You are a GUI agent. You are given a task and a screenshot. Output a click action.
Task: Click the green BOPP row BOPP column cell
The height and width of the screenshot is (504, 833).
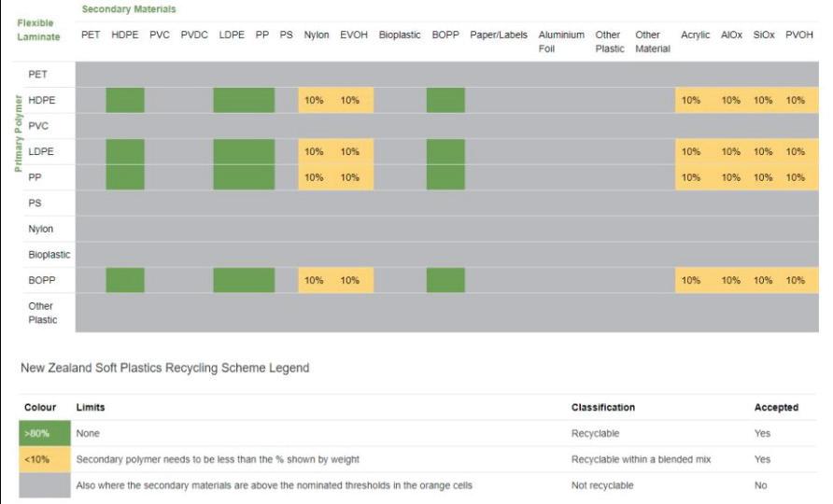pyautogui.click(x=445, y=280)
